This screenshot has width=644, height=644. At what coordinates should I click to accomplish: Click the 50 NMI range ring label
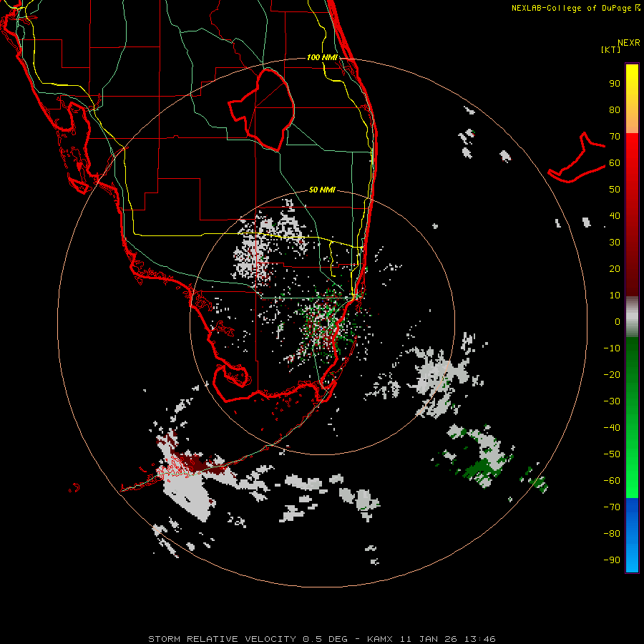(x=322, y=190)
